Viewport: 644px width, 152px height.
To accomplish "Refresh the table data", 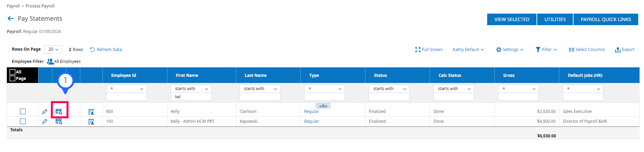I will [106, 50].
